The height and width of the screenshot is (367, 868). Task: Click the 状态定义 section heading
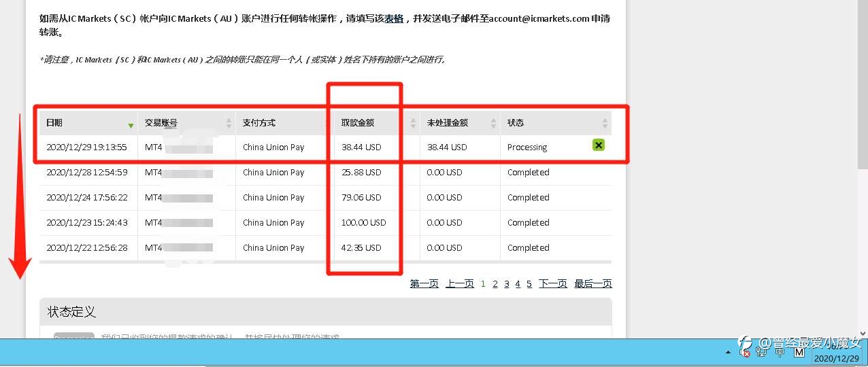pyautogui.click(x=71, y=312)
